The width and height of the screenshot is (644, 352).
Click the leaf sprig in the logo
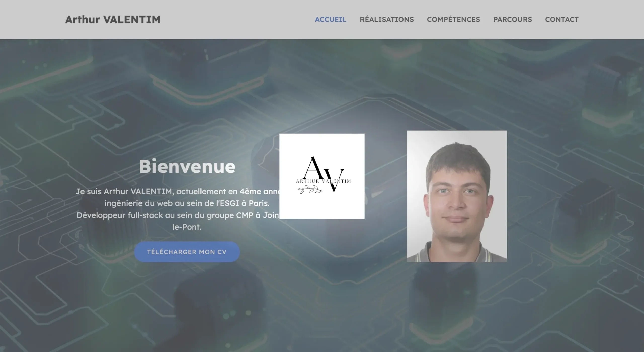click(310, 190)
